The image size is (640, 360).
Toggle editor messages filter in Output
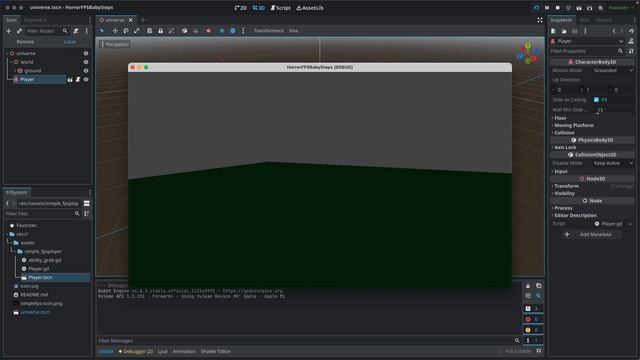coord(533,340)
